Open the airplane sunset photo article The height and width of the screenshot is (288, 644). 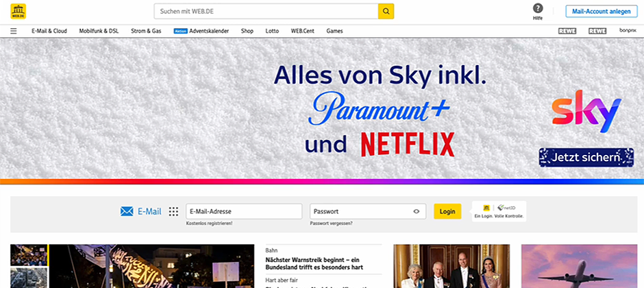click(579, 266)
